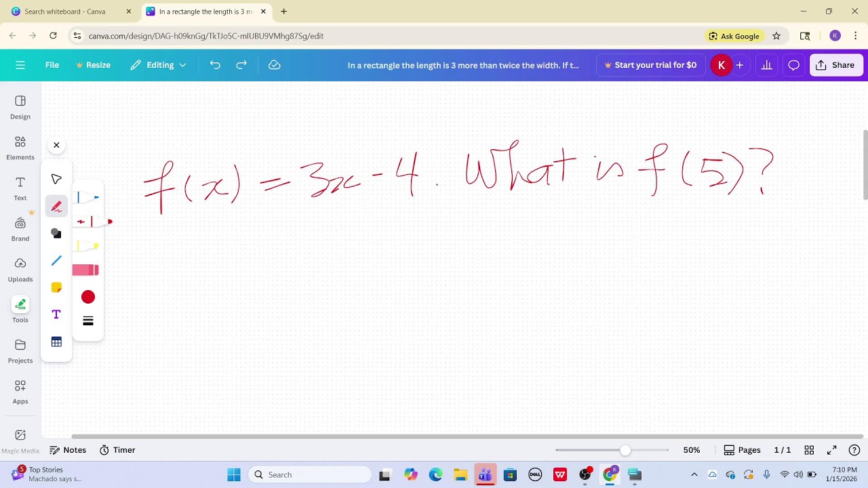Show the Pages list
This screenshot has height=488, width=868.
(742, 450)
